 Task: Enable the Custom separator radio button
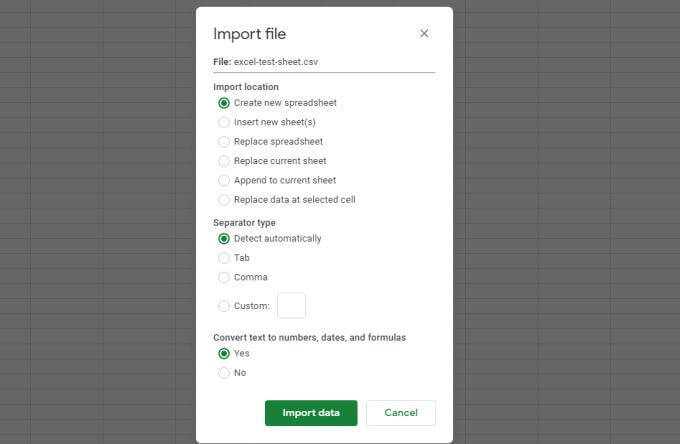click(224, 306)
